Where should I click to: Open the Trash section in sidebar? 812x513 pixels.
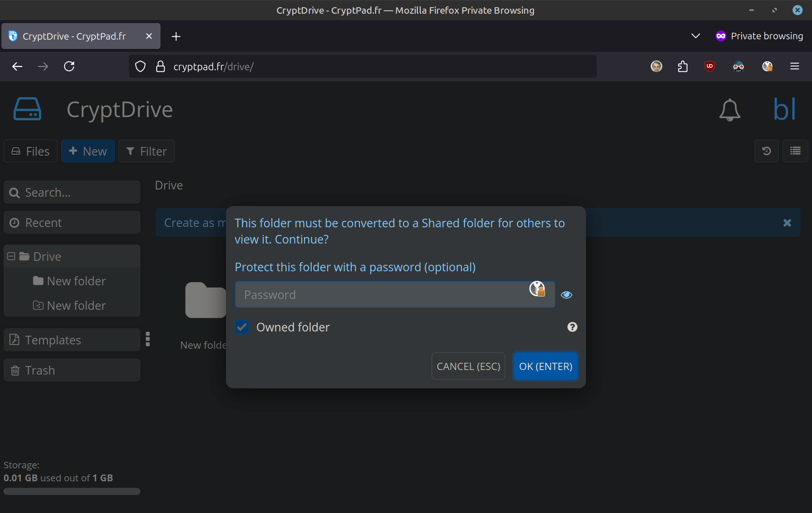pos(72,370)
